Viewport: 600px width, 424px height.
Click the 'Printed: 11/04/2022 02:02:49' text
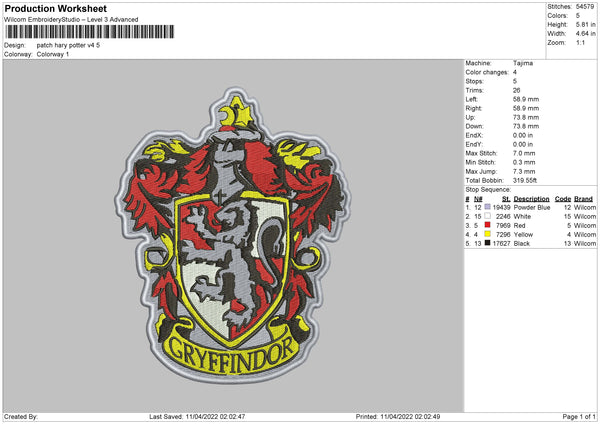tap(398, 416)
